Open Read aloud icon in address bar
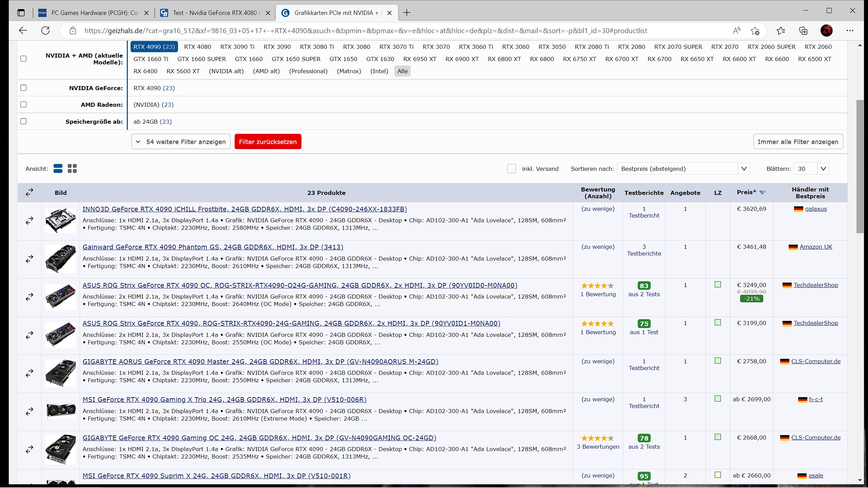Image resolution: width=868 pixels, height=488 pixels. pyautogui.click(x=736, y=31)
